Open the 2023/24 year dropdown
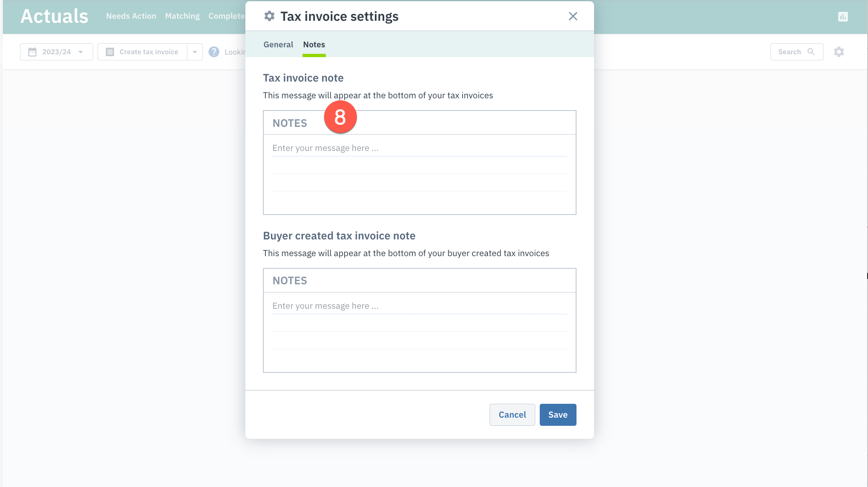 coord(56,52)
